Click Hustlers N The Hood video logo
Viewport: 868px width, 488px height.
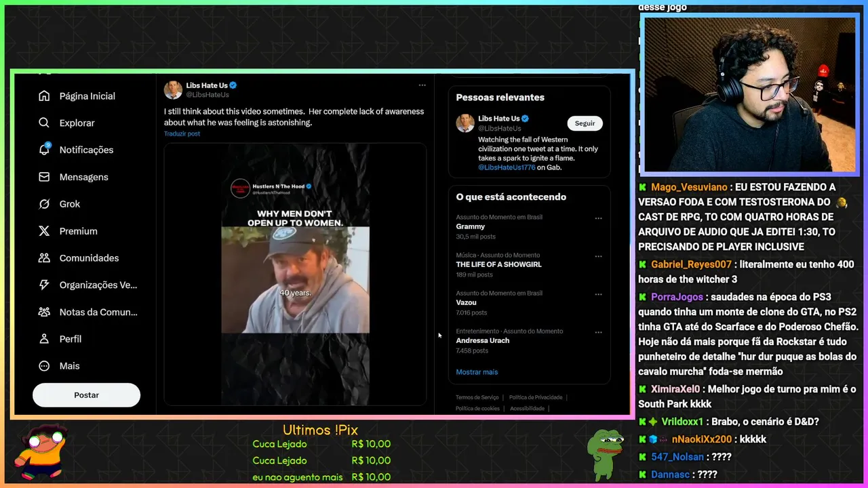240,188
